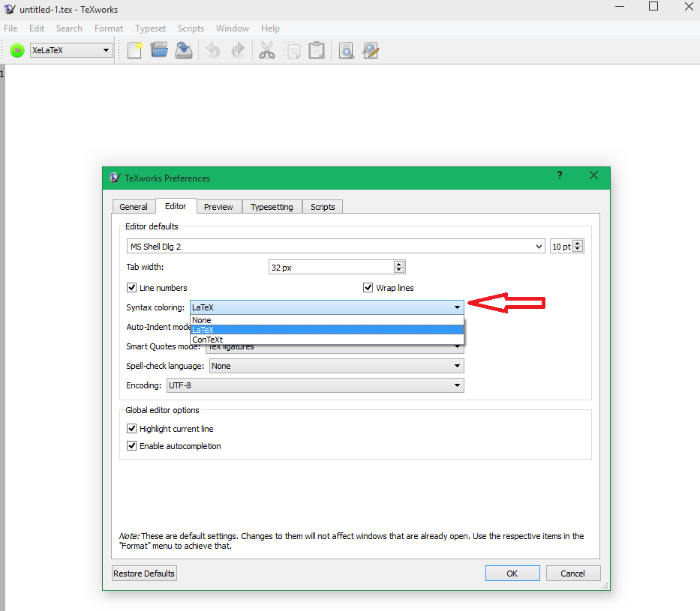Open the Help menu

pos(270,28)
